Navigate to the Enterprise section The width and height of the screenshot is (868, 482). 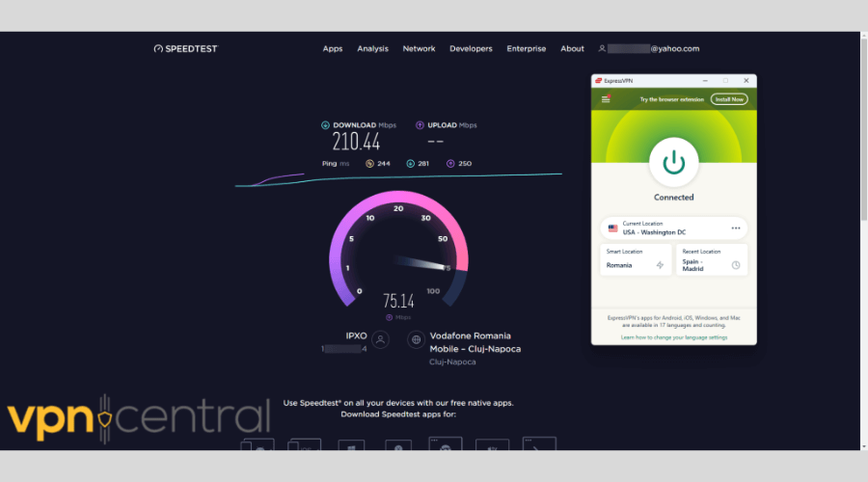(527, 48)
